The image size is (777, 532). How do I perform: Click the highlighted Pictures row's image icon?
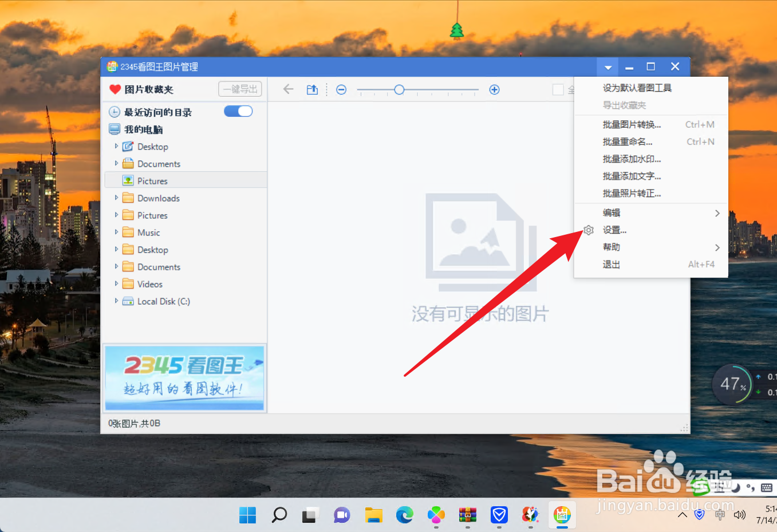click(128, 181)
